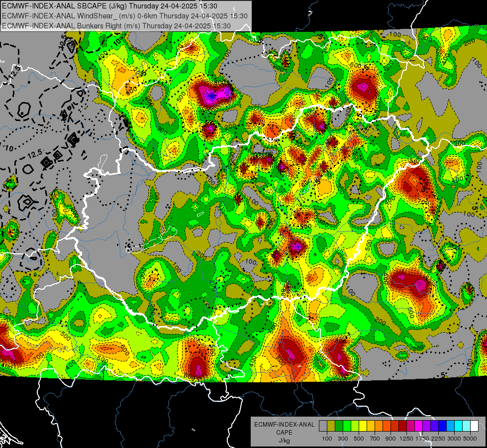This screenshot has width=487, height=448.
Task: Click the WindShear 0-6km title line
Action: (125, 16)
